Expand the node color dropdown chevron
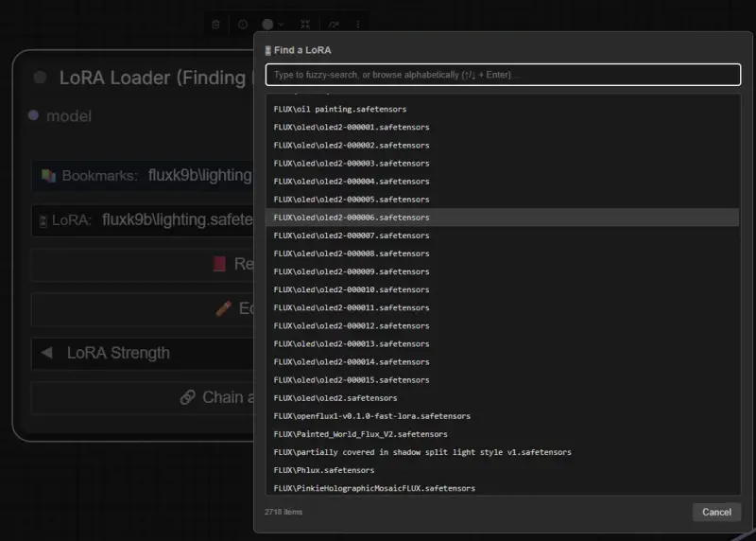This screenshot has width=756, height=541. coord(281,25)
